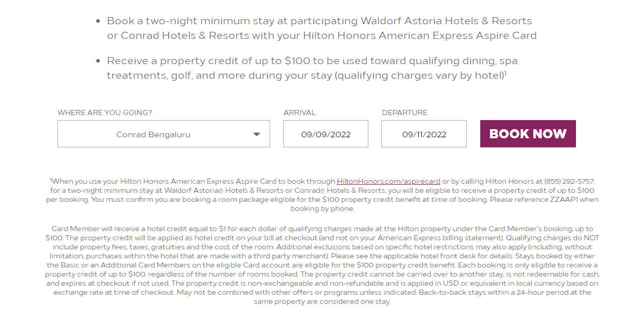
Task: Open the HiltonHonors.com/aspirecard link
Action: click(389, 181)
